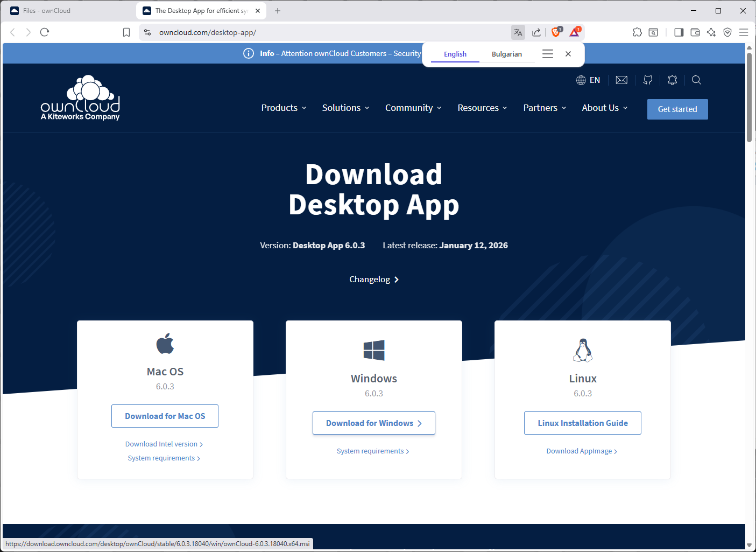This screenshot has width=756, height=552.
Task: Open the Brave Wallet icon
Action: [695, 32]
